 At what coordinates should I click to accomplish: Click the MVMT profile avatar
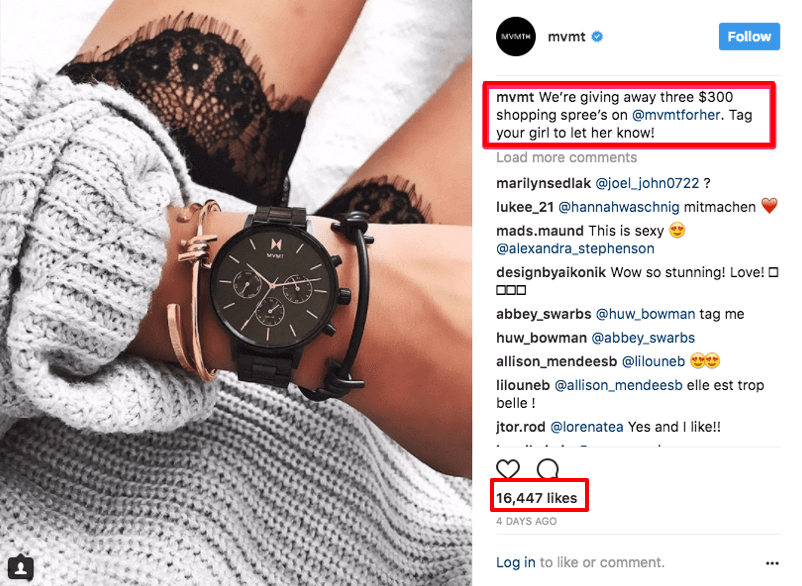point(516,37)
